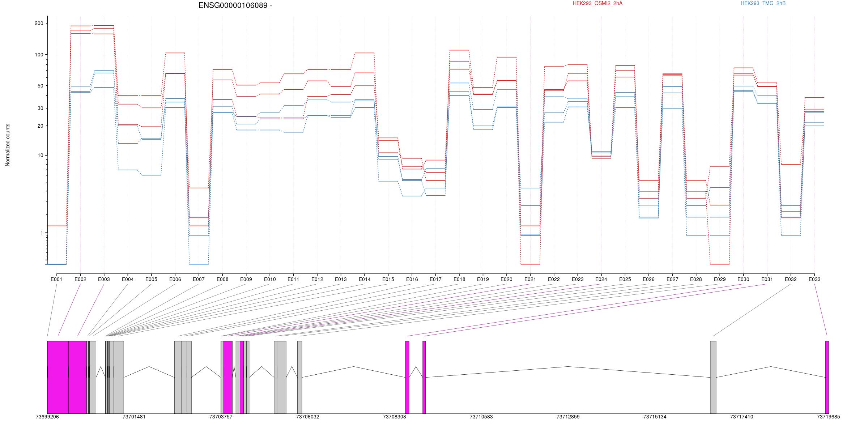This screenshot has width=868, height=434.
Task: Click the exon label E016
Action: coord(412,279)
